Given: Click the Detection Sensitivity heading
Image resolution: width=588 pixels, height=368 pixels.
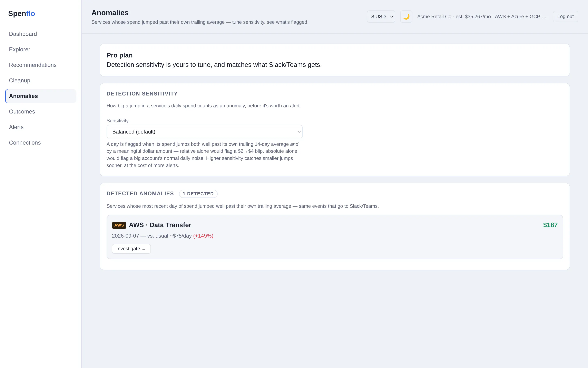Looking at the screenshot, I should pyautogui.click(x=142, y=94).
